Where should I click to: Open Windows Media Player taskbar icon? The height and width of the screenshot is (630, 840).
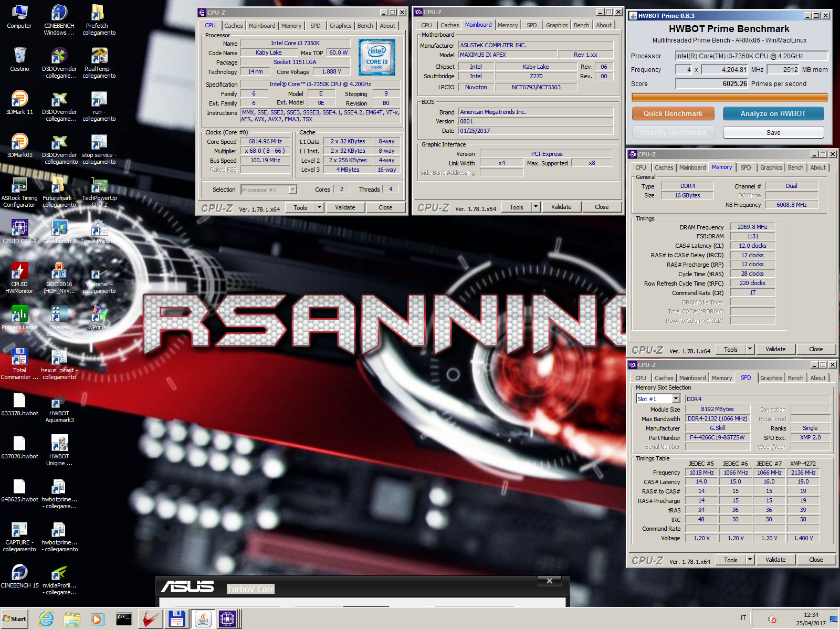pyautogui.click(x=98, y=619)
